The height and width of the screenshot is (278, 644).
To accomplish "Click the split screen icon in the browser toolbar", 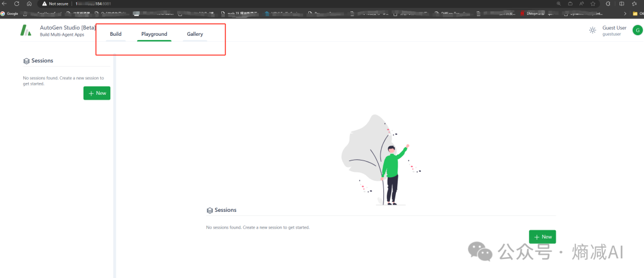I will point(621,4).
